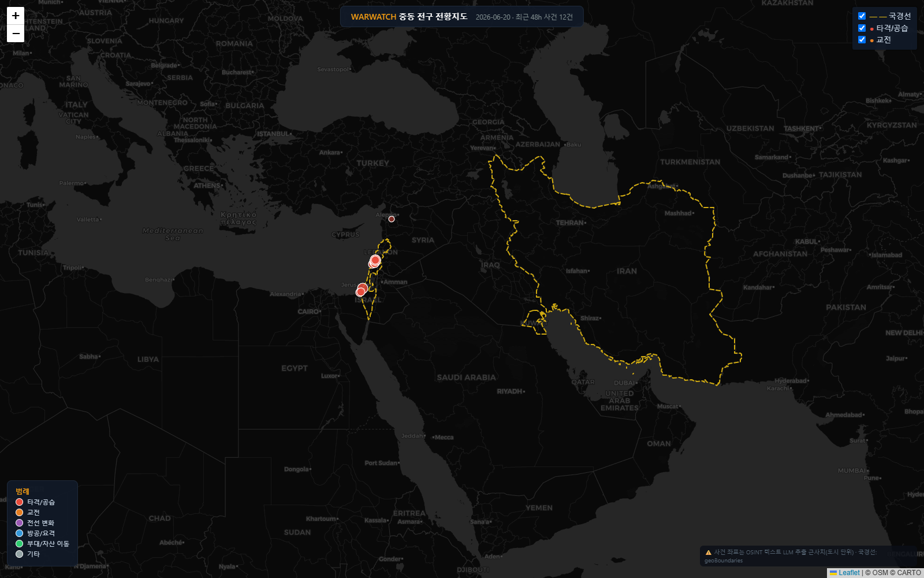Viewport: 924px width, 578px height.
Task: Click the AFGHANISTAN country label
Action: [x=780, y=254]
